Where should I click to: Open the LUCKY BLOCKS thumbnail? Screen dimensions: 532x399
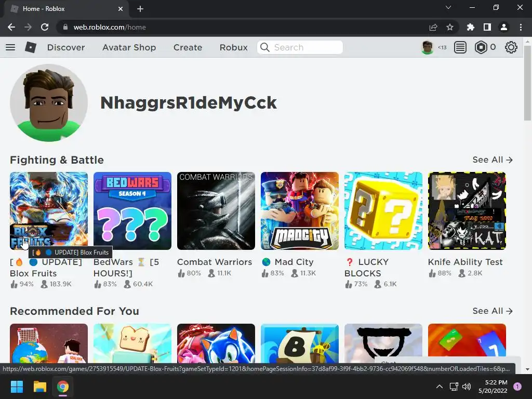pyautogui.click(x=383, y=211)
